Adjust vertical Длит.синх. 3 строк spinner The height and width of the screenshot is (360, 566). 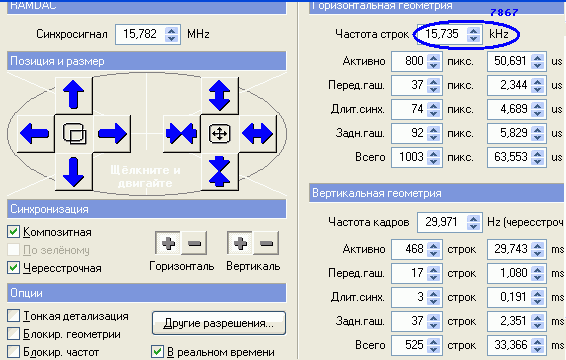434,297
